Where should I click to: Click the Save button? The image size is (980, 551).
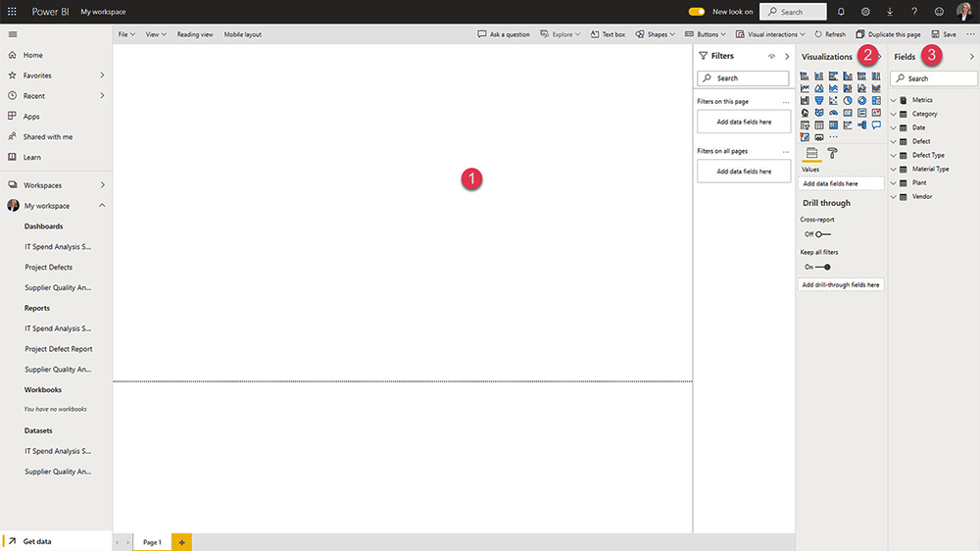[x=944, y=34]
